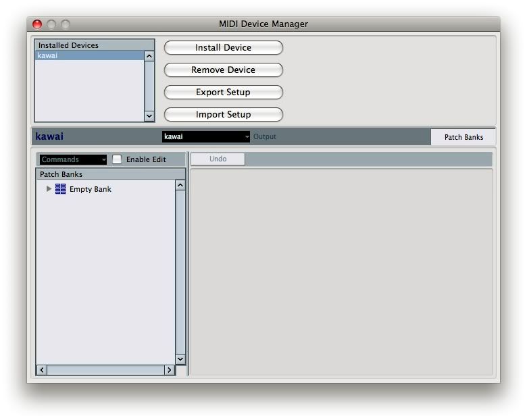Select the Empty Bank label
The height and width of the screenshot is (420, 527).
tap(90, 189)
